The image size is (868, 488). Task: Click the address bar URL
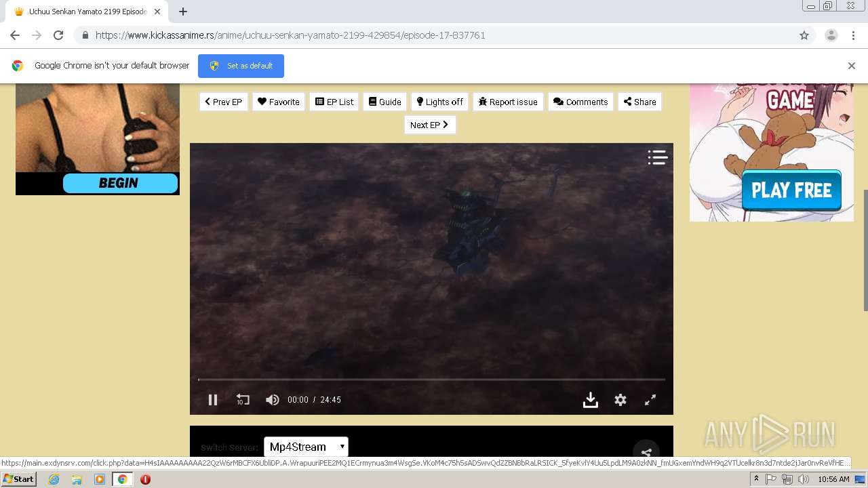click(x=290, y=35)
